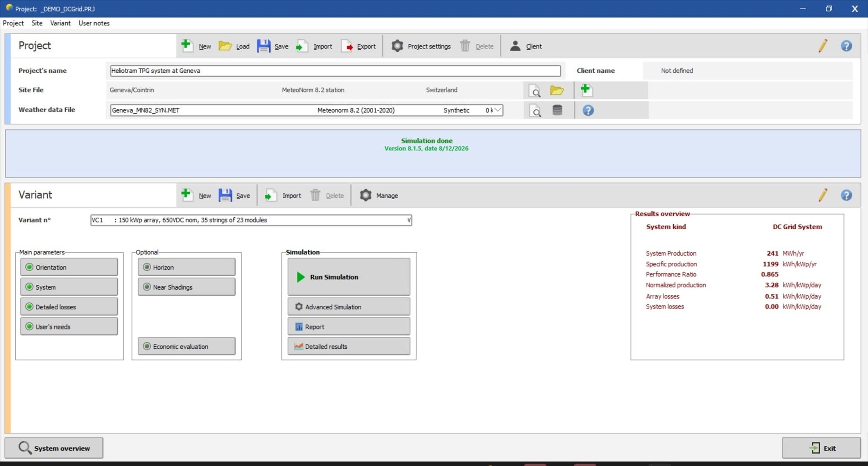This screenshot has width=868, height=466.
Task: Click the Project's name input field
Action: [335, 71]
